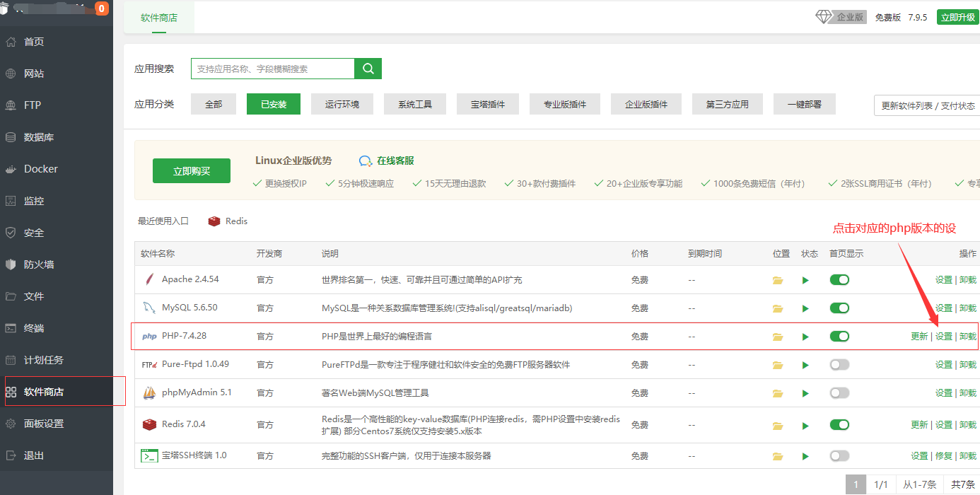This screenshot has height=495, width=980.
Task: Click Redis 7.0.4 status play icon
Action: [805, 425]
